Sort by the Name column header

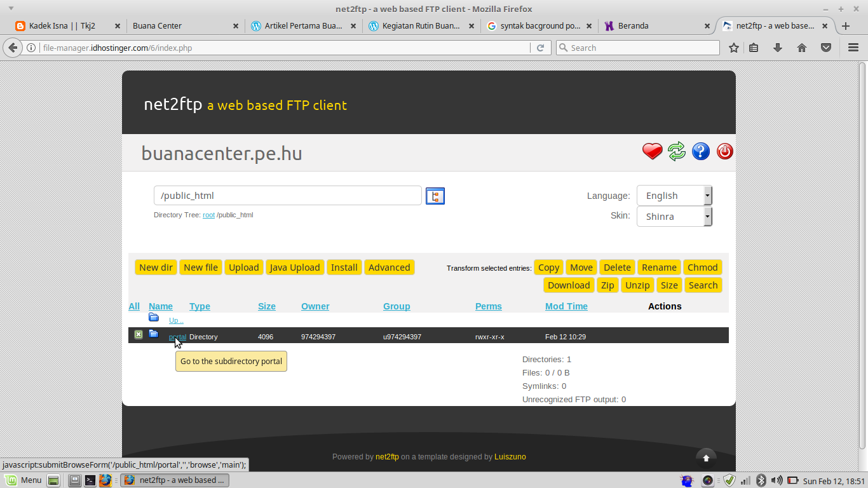coord(161,306)
